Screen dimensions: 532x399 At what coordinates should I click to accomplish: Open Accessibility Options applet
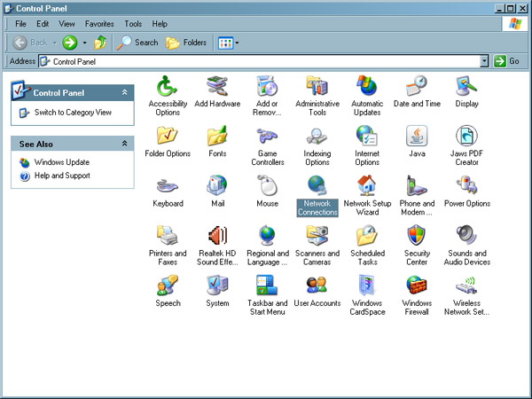[x=168, y=96]
